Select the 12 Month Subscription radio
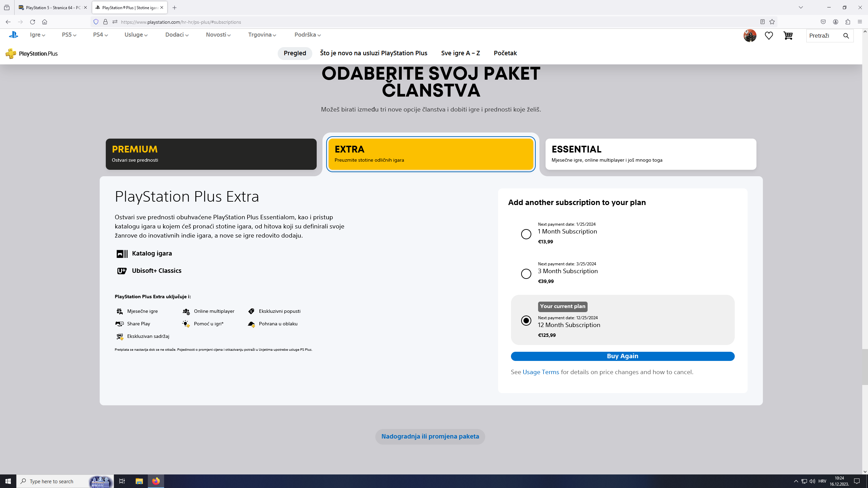The width and height of the screenshot is (868, 488). click(526, 320)
